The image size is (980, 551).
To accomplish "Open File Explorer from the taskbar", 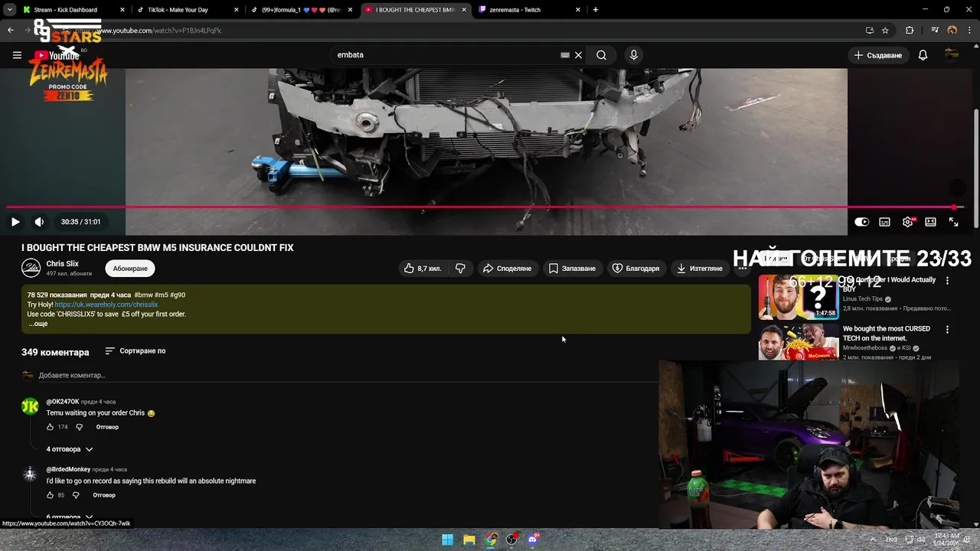I will point(469,540).
